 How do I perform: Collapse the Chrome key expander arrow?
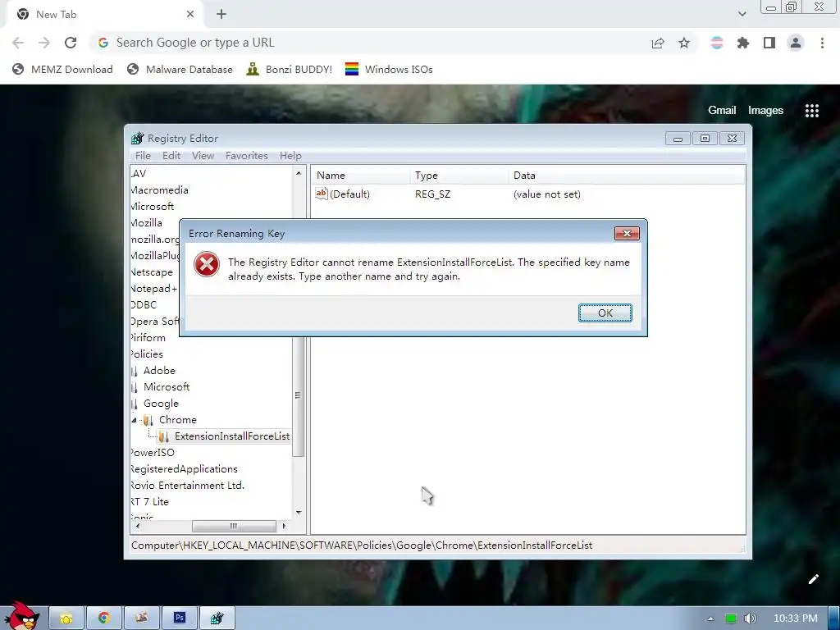(x=134, y=420)
